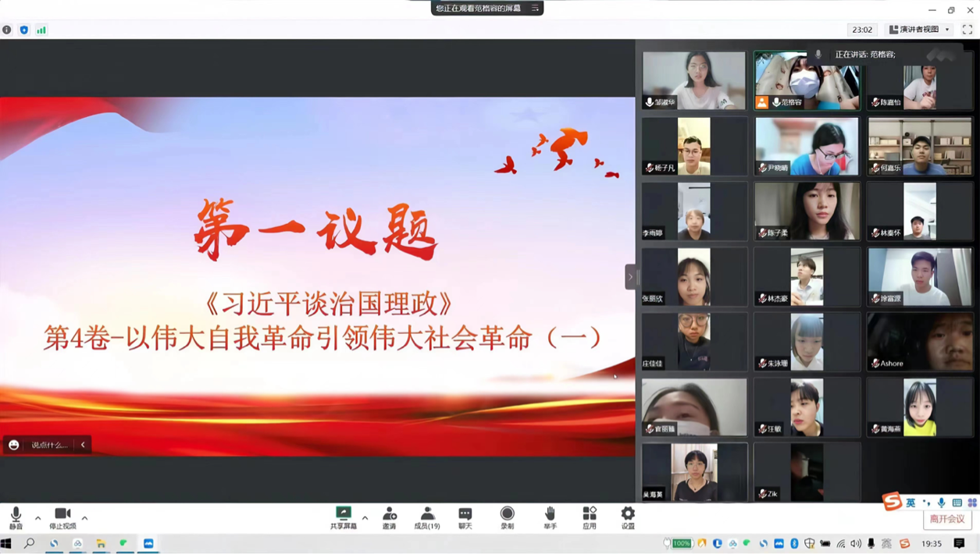Click the meeting info icon at top-left
980x554 pixels.
(7, 30)
